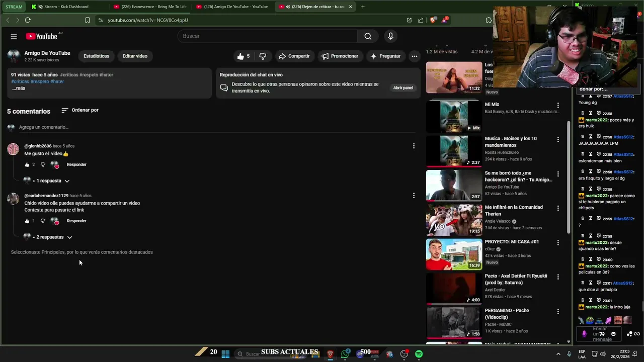This screenshot has height=362, width=644.
Task: Open more options for PERGAMINO video
Action: click(x=557, y=311)
